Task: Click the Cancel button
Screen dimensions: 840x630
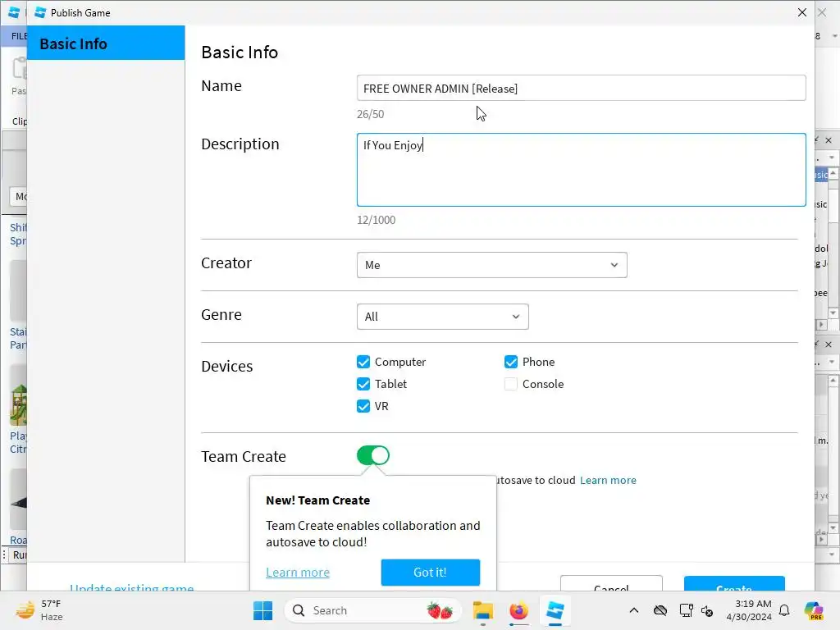Action: pyautogui.click(x=611, y=584)
